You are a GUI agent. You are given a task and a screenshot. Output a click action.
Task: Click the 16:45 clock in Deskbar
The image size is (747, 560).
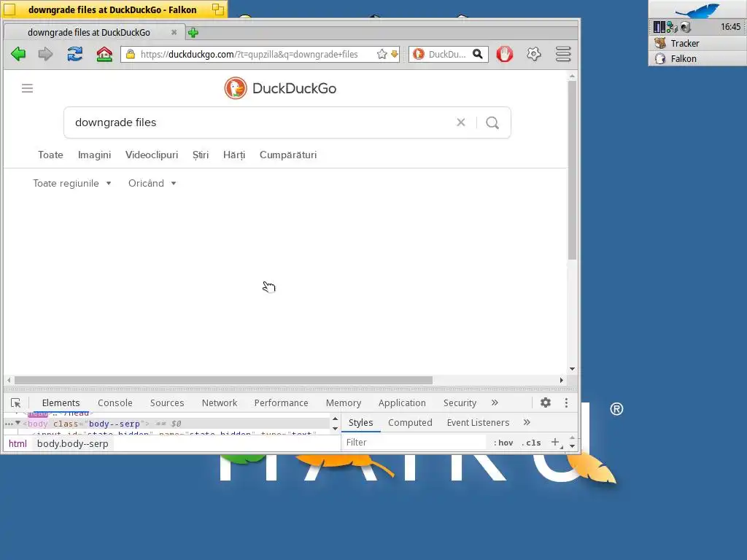tap(729, 27)
